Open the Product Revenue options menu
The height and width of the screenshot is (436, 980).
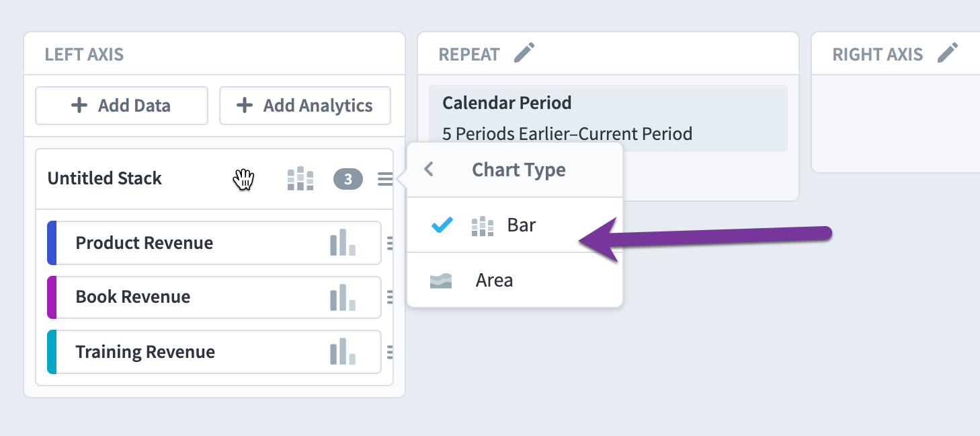(x=390, y=244)
